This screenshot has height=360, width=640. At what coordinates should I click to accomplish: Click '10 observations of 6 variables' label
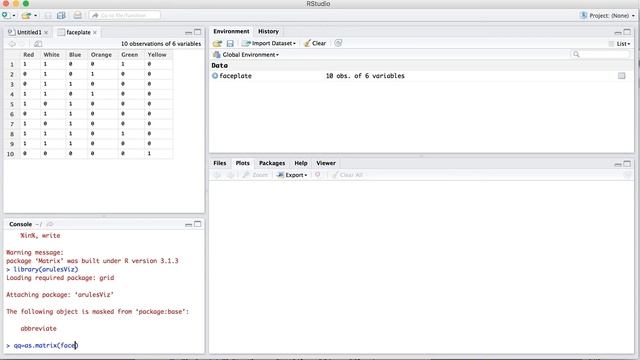click(161, 44)
